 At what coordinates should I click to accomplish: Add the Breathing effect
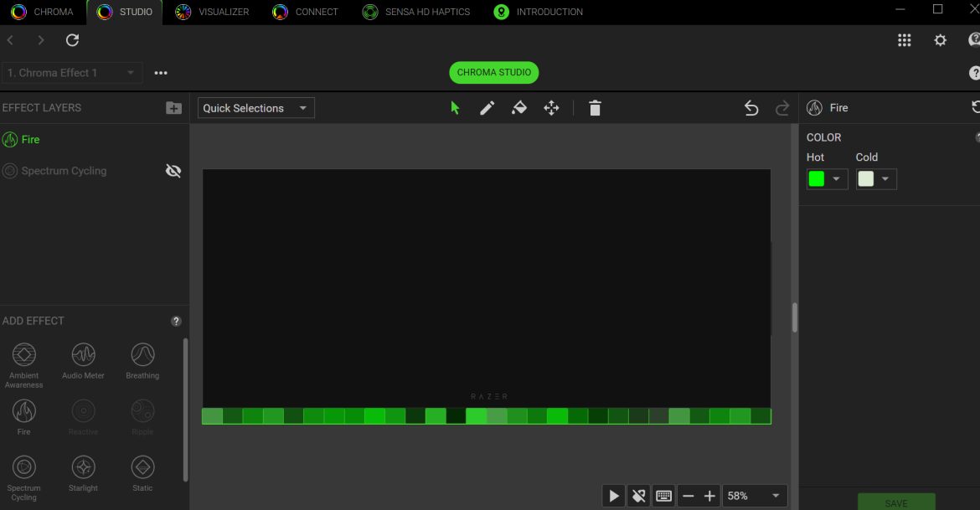[142, 360]
